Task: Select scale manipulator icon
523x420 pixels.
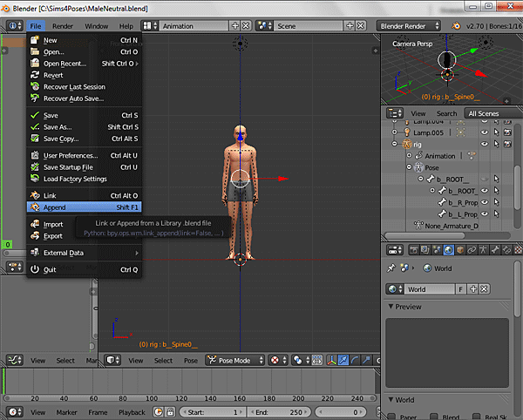Action: point(367,361)
